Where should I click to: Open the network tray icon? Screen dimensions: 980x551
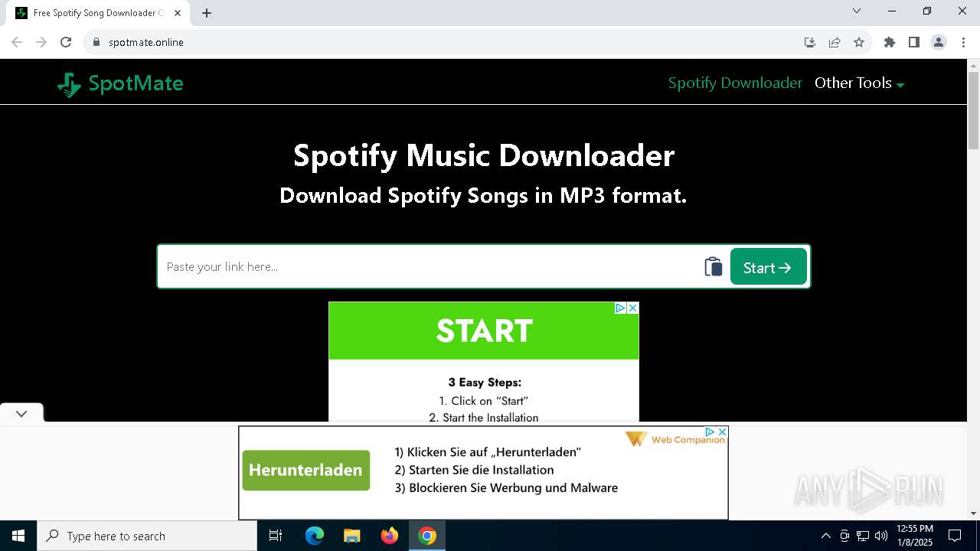pyautogui.click(x=863, y=536)
